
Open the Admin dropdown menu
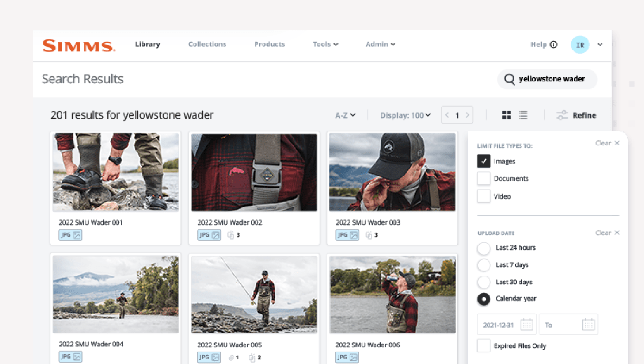(x=380, y=44)
